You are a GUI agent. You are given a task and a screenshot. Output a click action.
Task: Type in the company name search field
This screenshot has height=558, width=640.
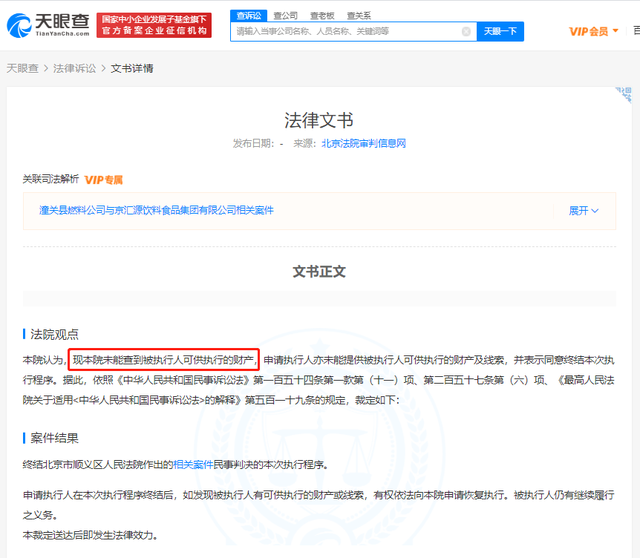click(x=345, y=32)
